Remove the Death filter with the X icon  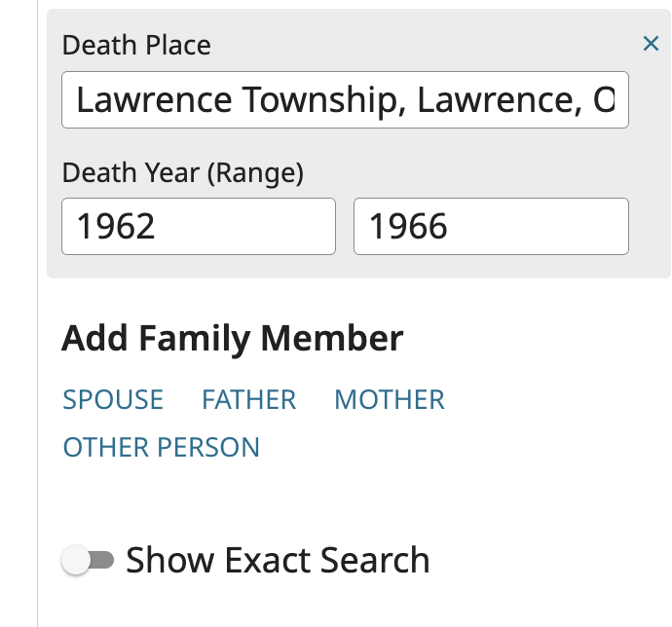(651, 44)
